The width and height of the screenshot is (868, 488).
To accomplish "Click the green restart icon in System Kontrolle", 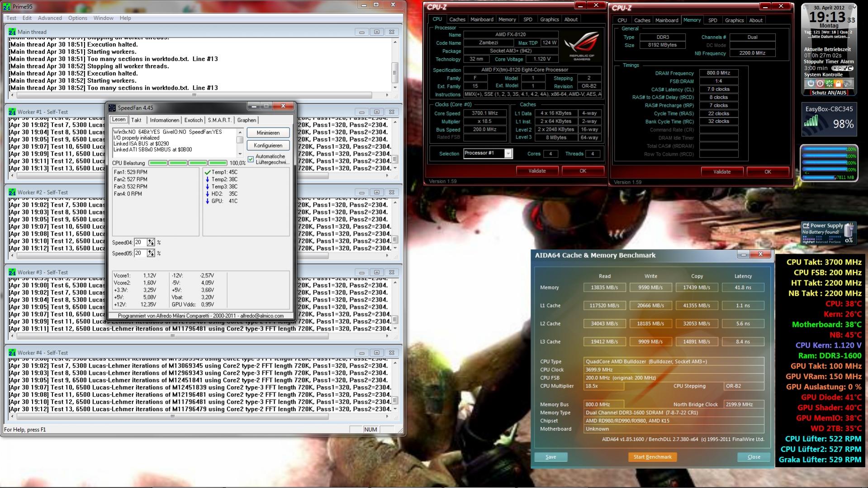I will pyautogui.click(x=829, y=84).
